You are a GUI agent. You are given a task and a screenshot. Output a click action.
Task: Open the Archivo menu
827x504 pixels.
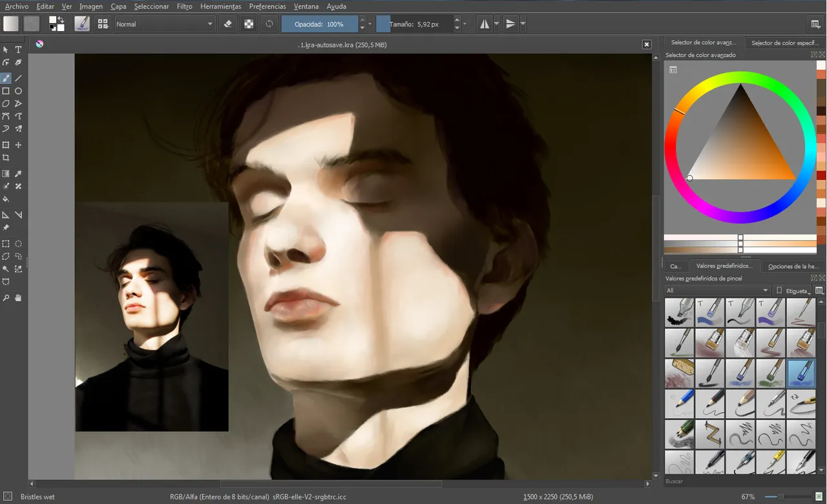coord(17,6)
